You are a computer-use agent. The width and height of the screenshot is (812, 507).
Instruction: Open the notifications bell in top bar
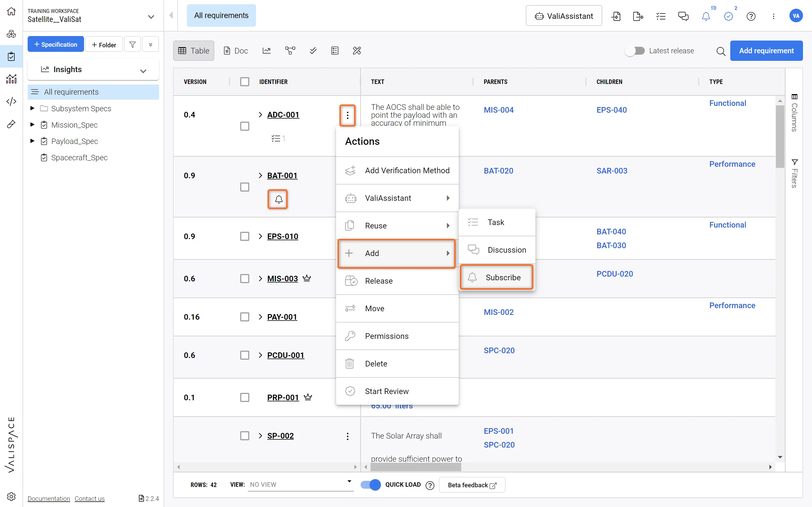pyautogui.click(x=706, y=16)
